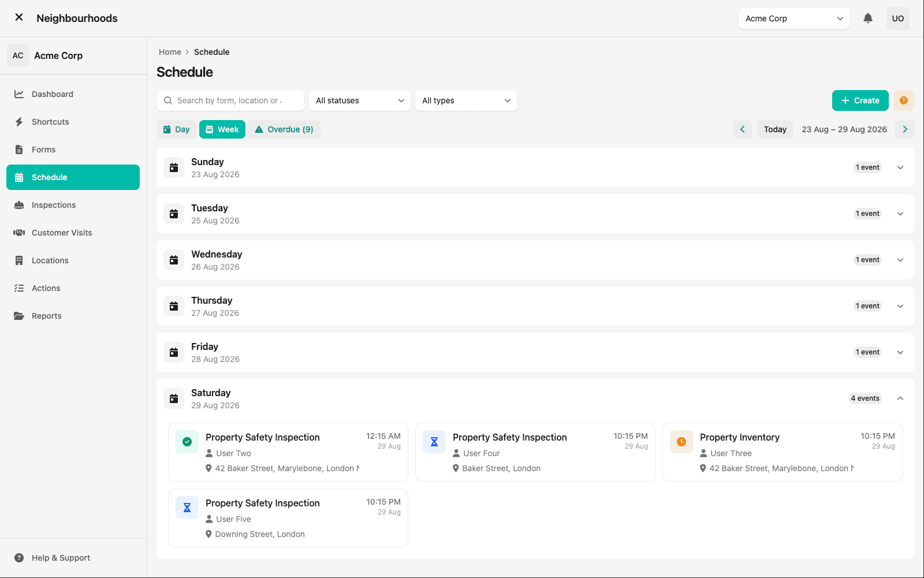Jump to Today

775,129
